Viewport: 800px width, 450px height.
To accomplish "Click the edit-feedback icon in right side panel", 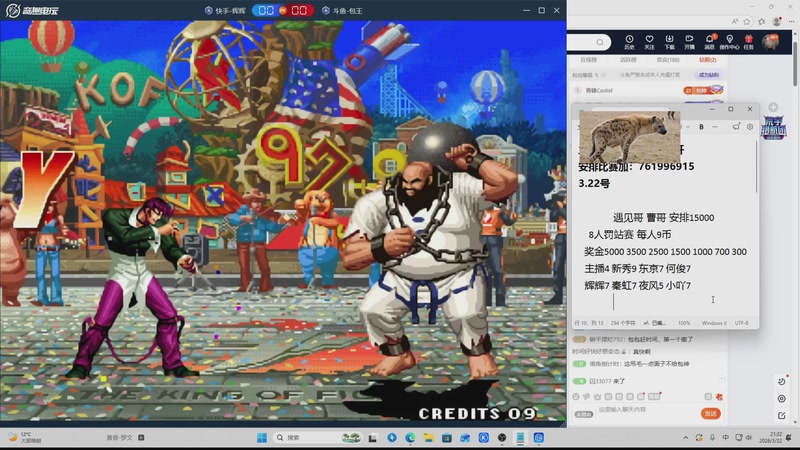I will [x=782, y=416].
